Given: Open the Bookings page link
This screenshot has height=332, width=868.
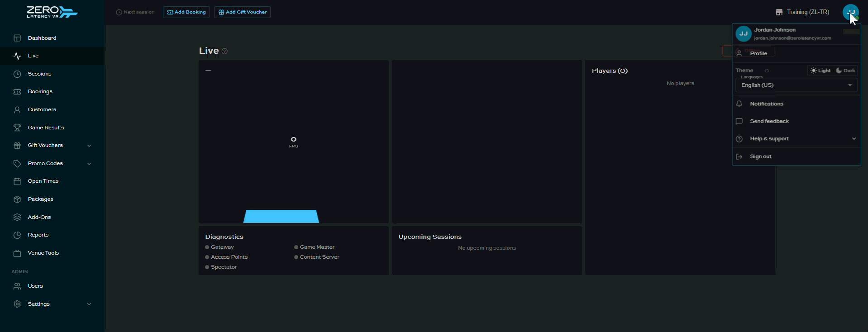Looking at the screenshot, I should (52, 92).
